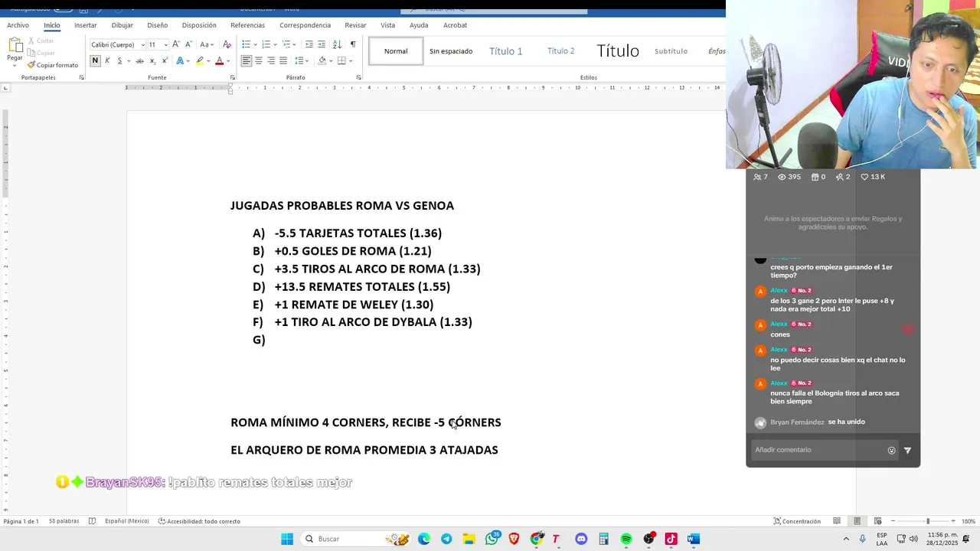Switch to Insertar tab

[x=86, y=25]
